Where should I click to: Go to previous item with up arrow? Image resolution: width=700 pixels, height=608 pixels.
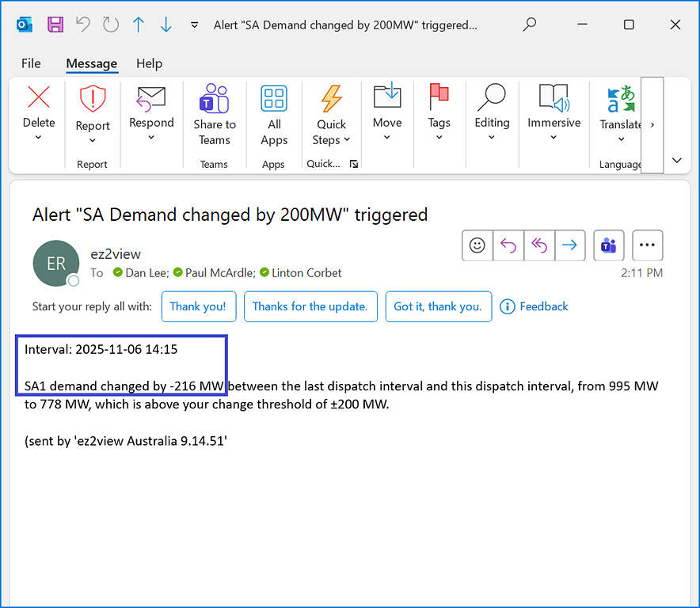click(x=139, y=25)
